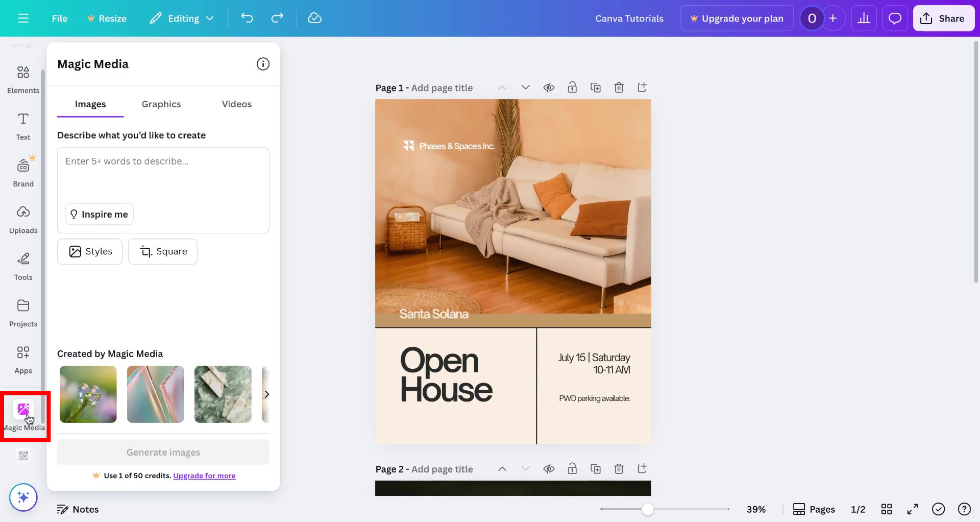Move Page 1 down using the chevron
This screenshot has height=522, width=980.
click(526, 87)
